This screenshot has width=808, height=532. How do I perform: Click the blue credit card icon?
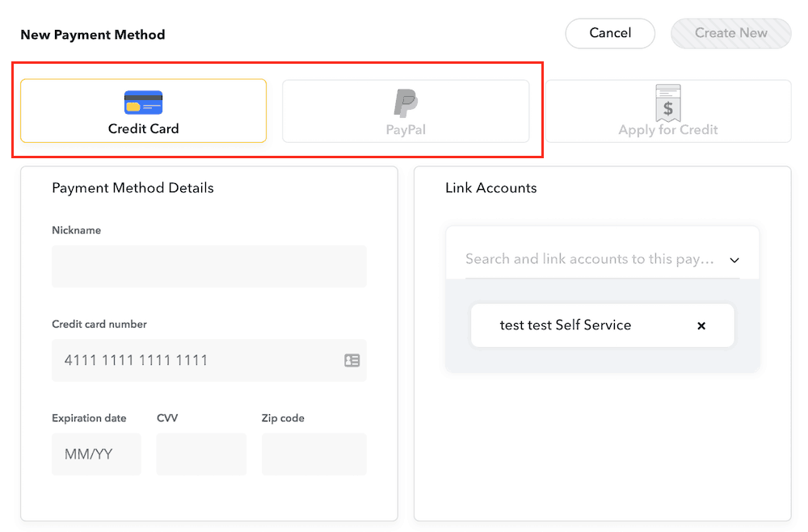143,103
